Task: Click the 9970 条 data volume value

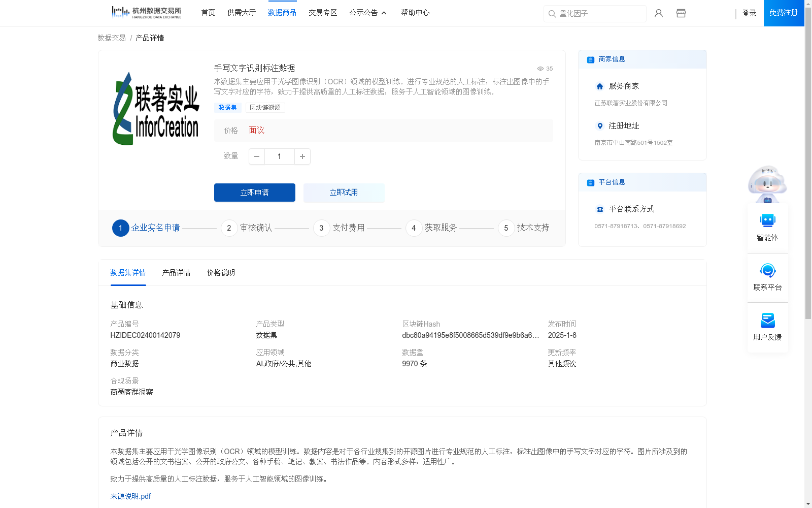Action: tap(414, 364)
